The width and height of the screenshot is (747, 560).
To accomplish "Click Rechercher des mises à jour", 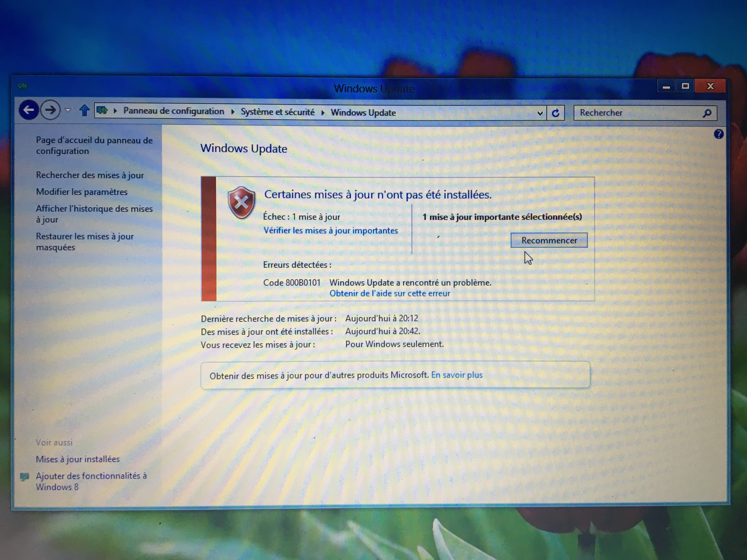I will pyautogui.click(x=90, y=175).
